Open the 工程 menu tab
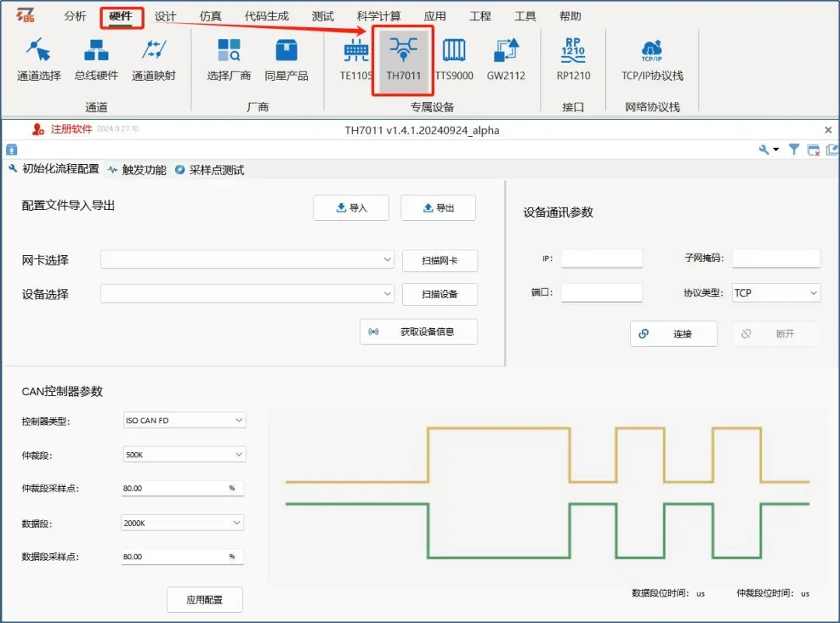 (x=480, y=16)
